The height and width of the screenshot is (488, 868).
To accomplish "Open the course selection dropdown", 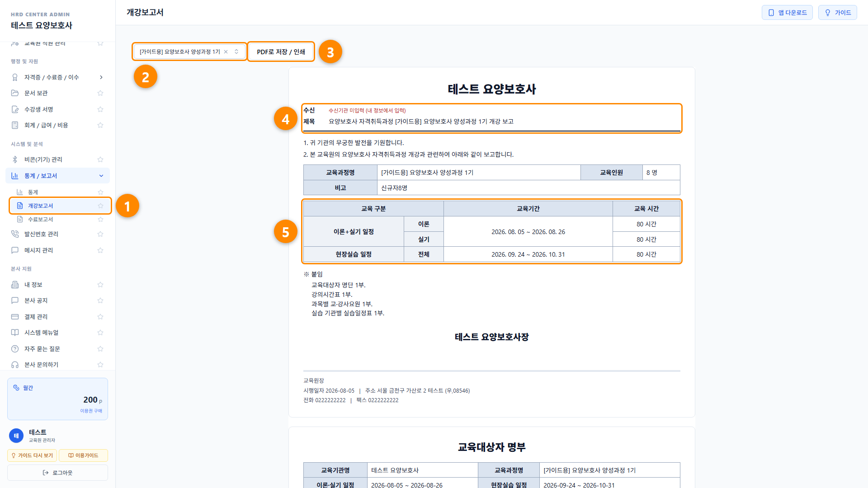I will [189, 52].
